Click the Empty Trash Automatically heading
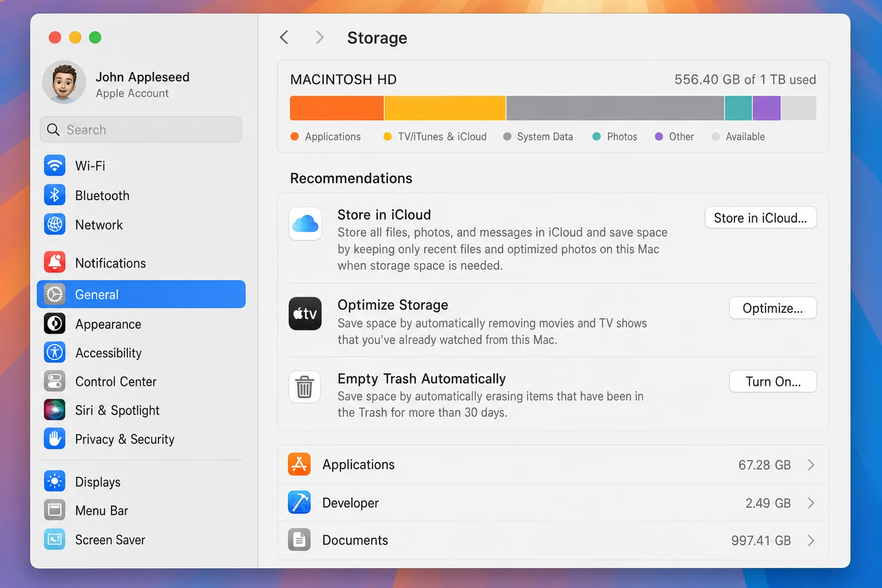 (421, 378)
